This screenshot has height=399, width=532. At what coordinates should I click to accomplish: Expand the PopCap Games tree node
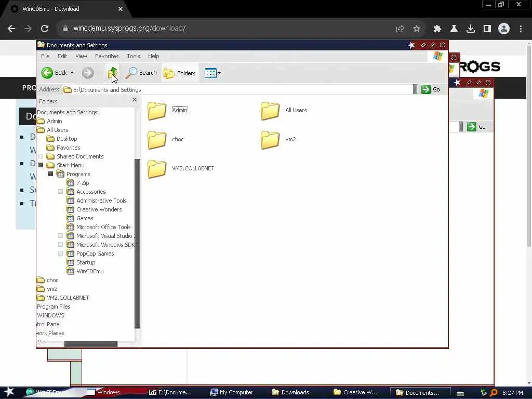pos(60,254)
